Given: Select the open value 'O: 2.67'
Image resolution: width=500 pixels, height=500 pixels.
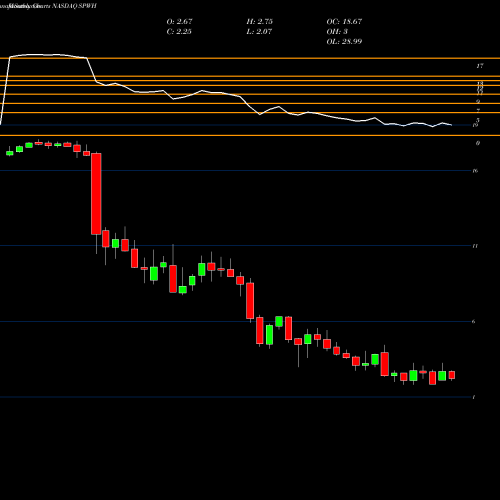Looking at the screenshot, I should point(179,21).
